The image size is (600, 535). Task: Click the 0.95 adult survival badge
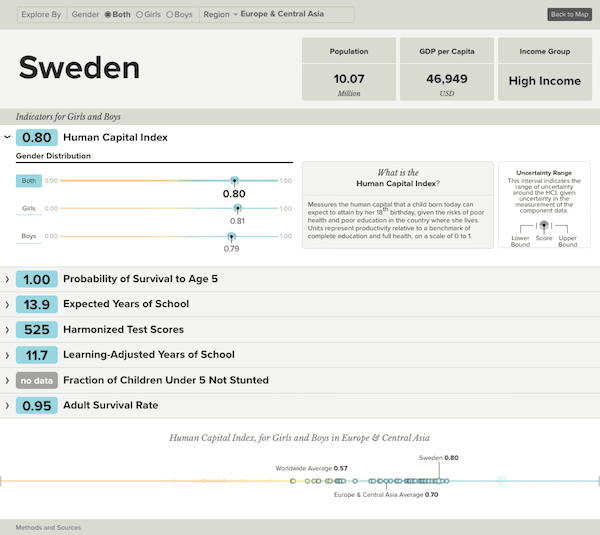(37, 406)
